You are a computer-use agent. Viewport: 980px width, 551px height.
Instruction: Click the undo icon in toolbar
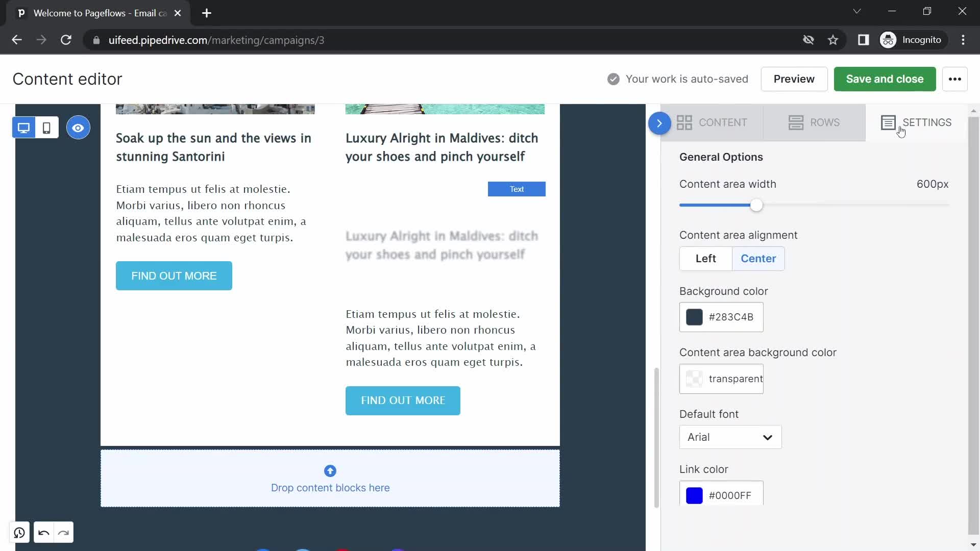click(x=42, y=532)
